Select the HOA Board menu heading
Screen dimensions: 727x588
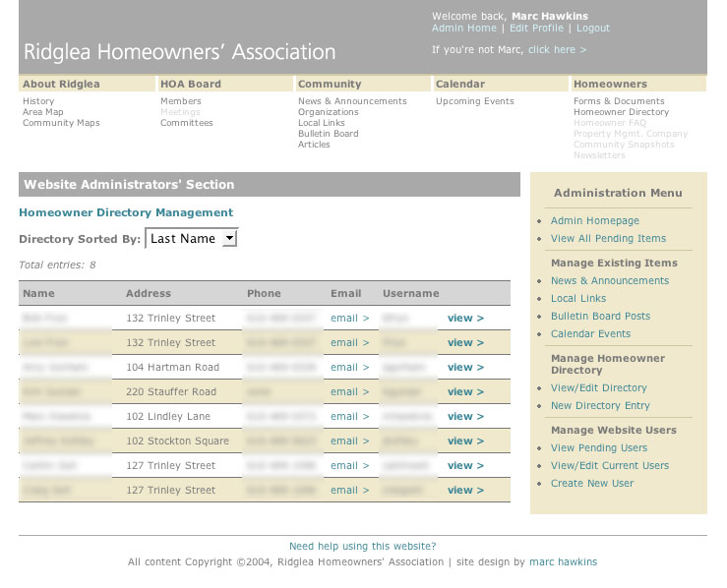pos(191,85)
